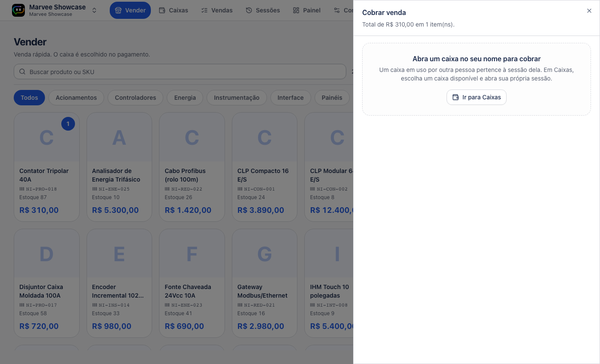
Task: Select the Encoder Incremental thumbnail
Action: coord(119,254)
